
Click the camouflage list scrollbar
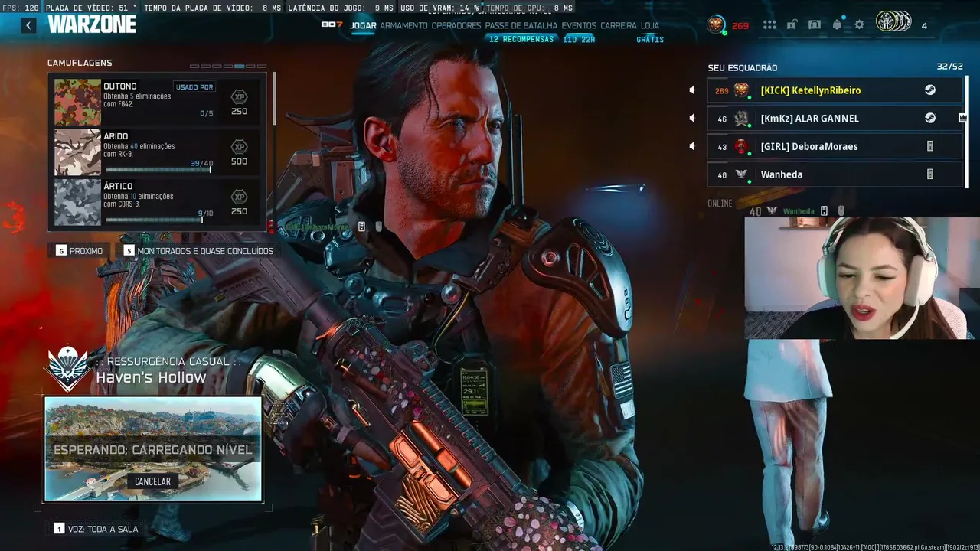(x=274, y=99)
